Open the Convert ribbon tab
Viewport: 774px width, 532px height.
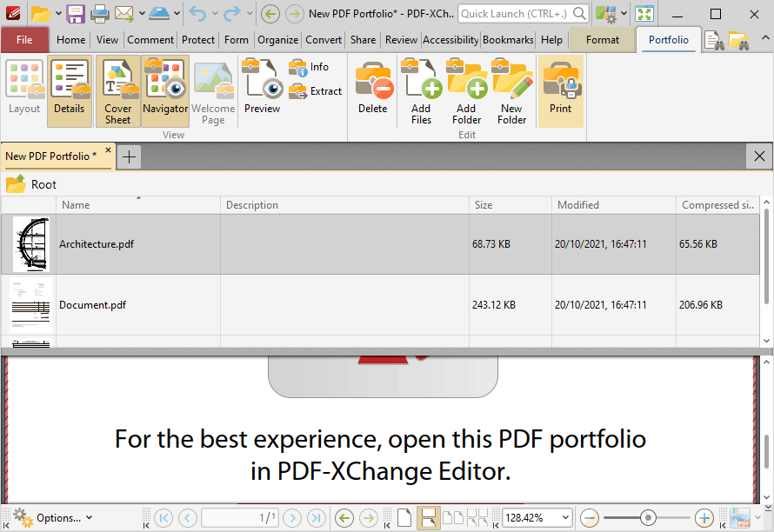[x=324, y=40]
